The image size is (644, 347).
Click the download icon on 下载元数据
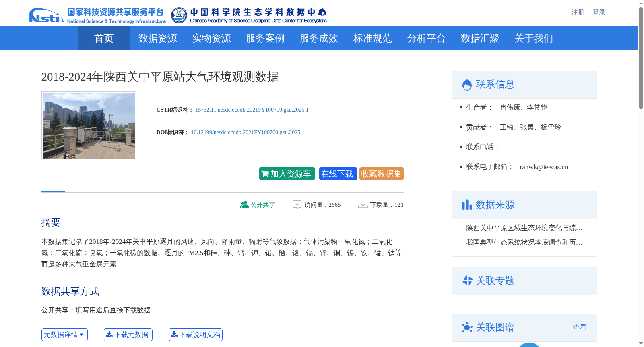pyautogui.click(x=109, y=335)
